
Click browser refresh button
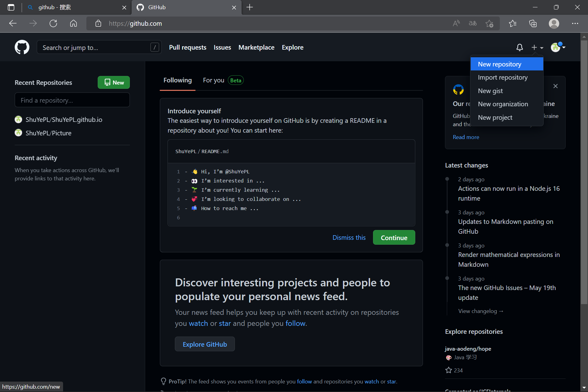pyautogui.click(x=53, y=24)
